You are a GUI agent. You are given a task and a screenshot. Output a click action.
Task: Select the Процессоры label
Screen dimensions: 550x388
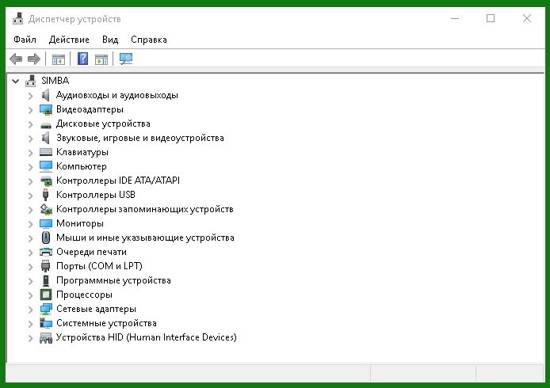coord(84,295)
